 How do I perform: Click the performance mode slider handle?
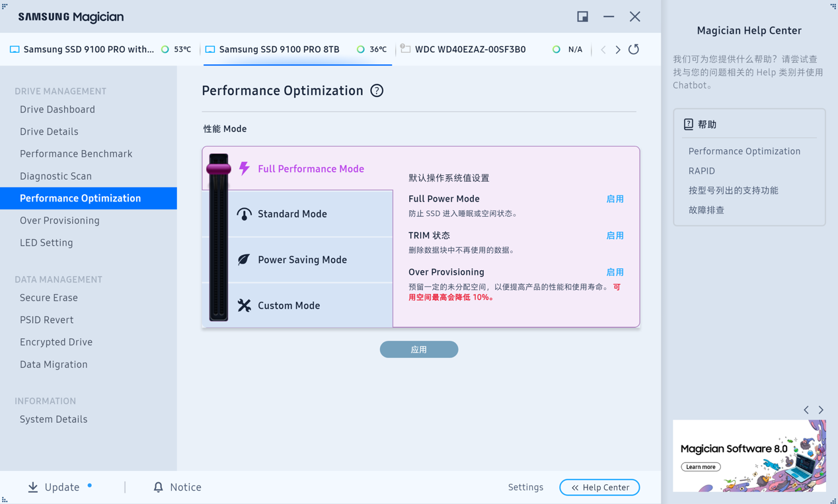218,169
